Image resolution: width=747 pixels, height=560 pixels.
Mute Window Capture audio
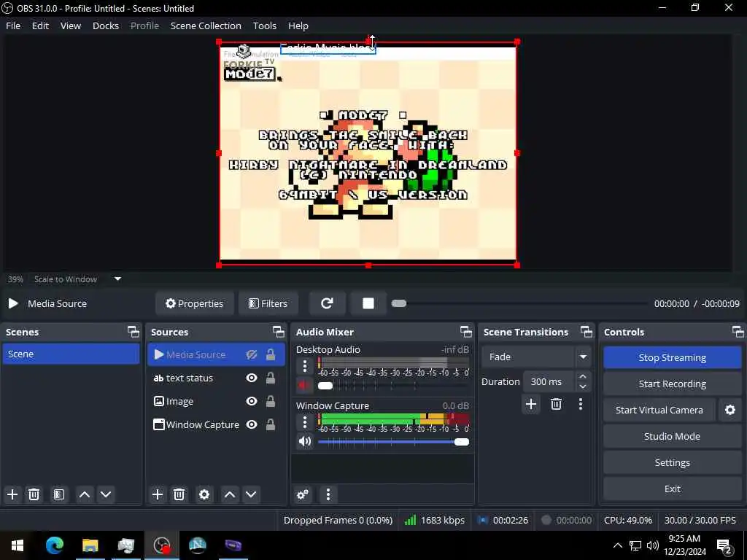coord(304,441)
